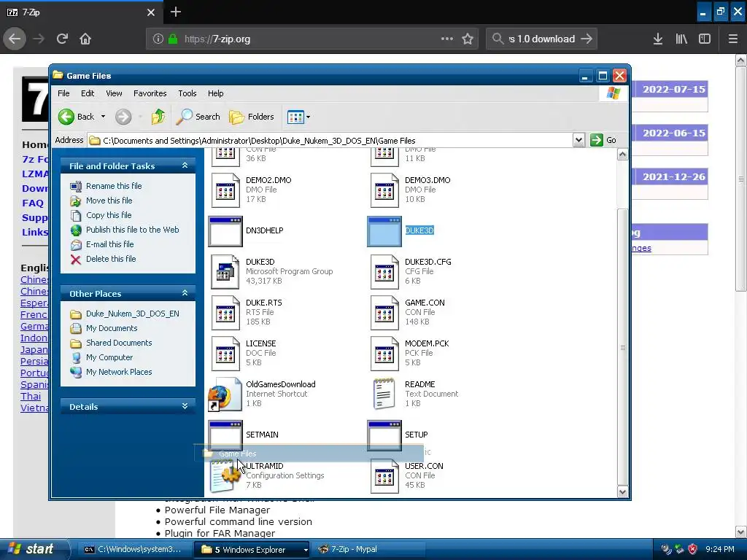Image resolution: width=747 pixels, height=560 pixels.
Task: Select the DEMO3.DMO file icon
Action: [384, 190]
